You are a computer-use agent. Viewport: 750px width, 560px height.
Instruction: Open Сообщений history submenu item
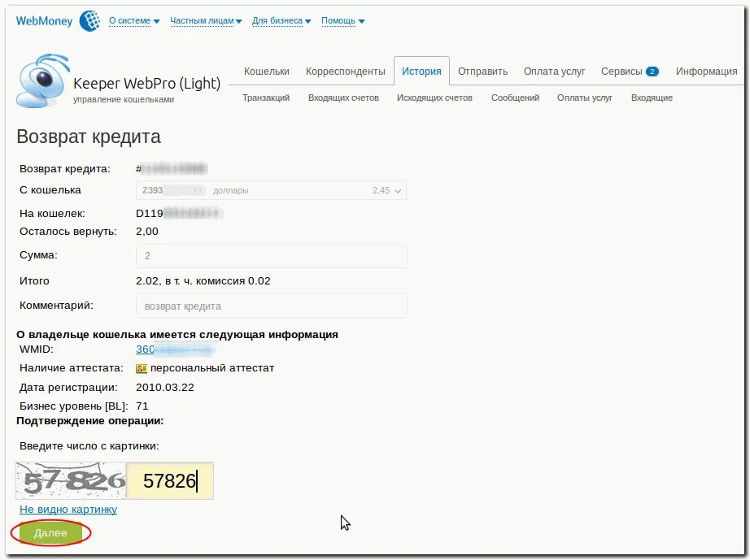click(515, 98)
